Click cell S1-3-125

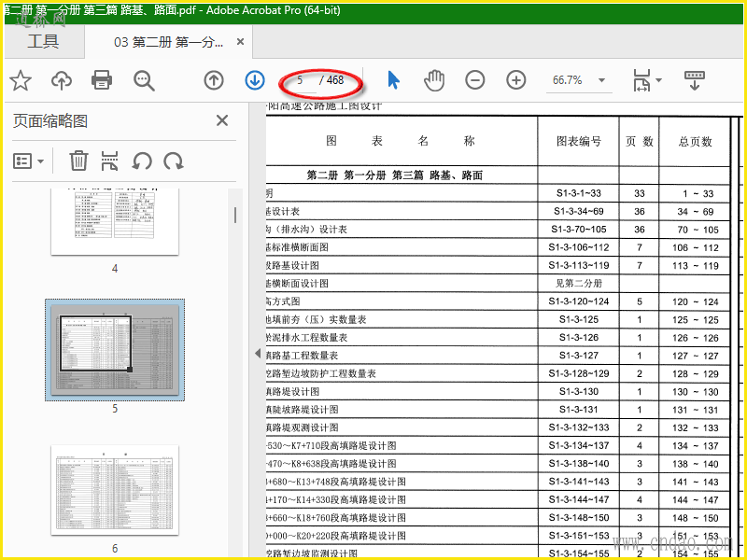point(579,319)
